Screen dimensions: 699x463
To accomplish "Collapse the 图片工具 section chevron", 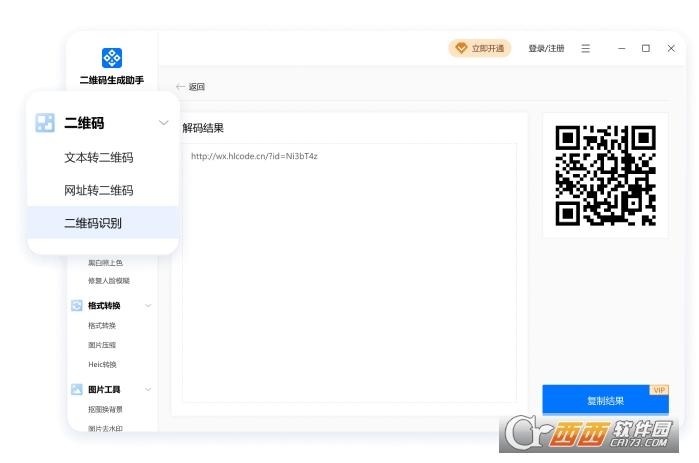I will [x=148, y=389].
